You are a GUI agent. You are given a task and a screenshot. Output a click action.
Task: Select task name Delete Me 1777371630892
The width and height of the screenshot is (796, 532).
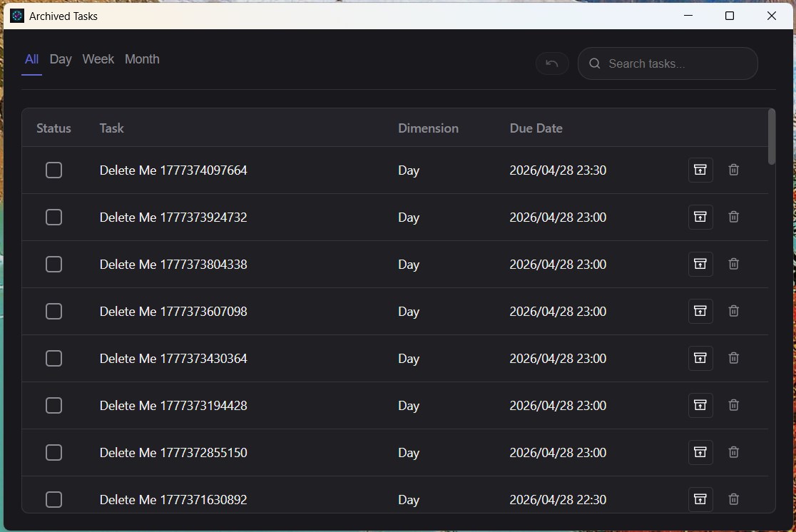173,499
